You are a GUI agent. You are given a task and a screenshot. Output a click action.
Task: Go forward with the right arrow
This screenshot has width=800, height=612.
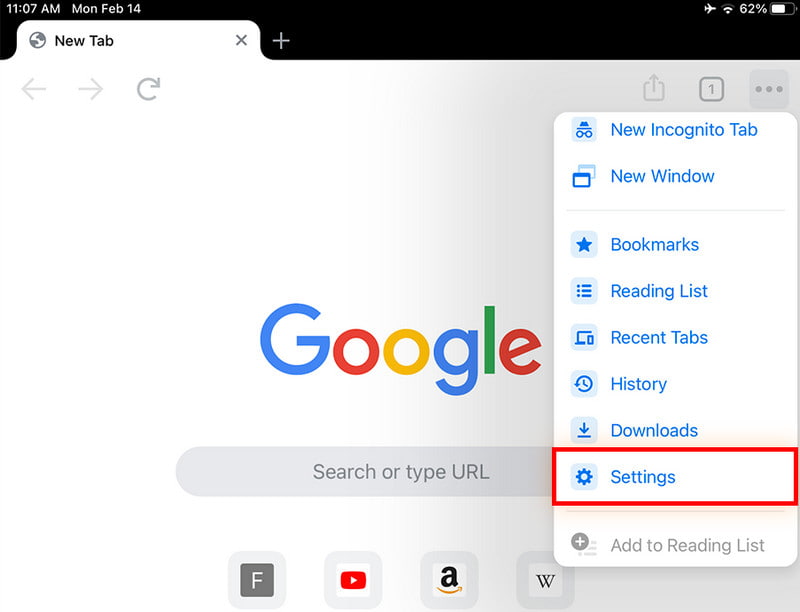point(91,89)
